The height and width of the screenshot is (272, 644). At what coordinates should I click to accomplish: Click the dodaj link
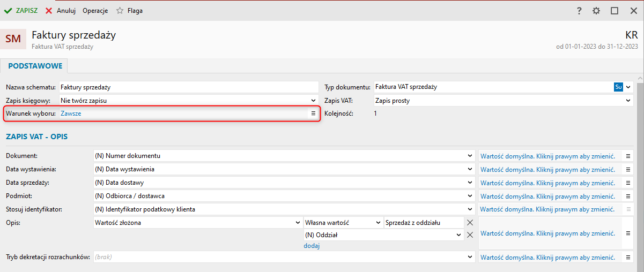coord(312,246)
